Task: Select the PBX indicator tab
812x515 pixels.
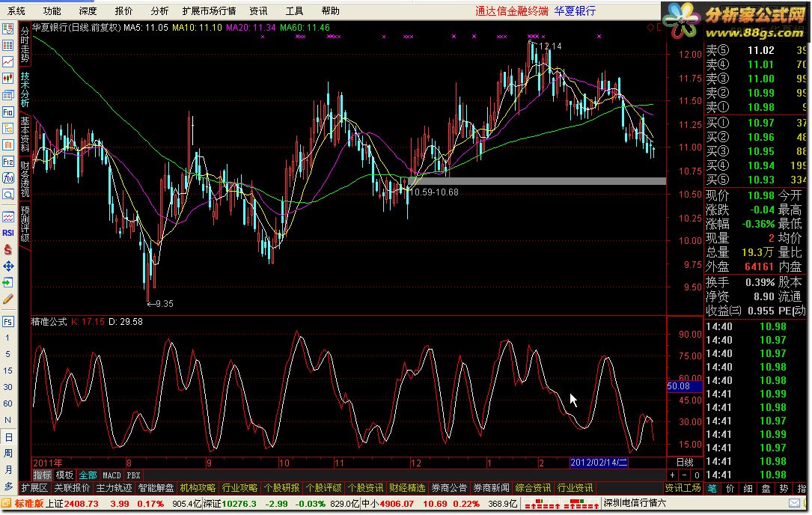Action: pos(134,475)
